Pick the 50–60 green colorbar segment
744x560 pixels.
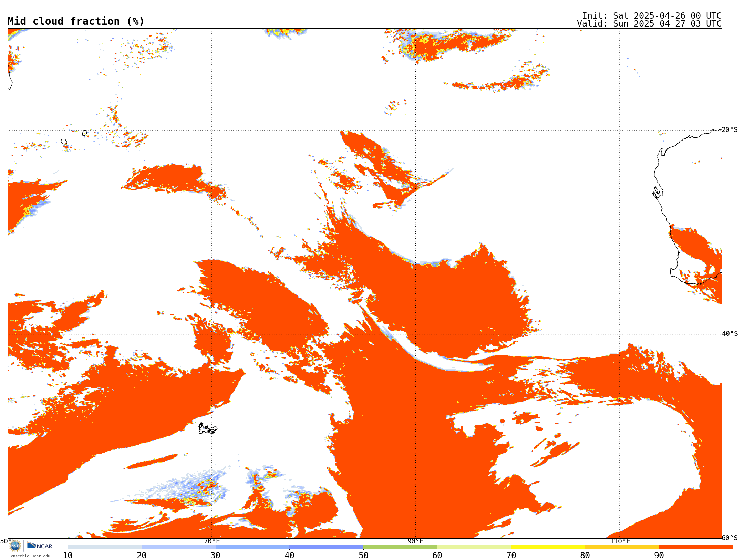pos(400,547)
